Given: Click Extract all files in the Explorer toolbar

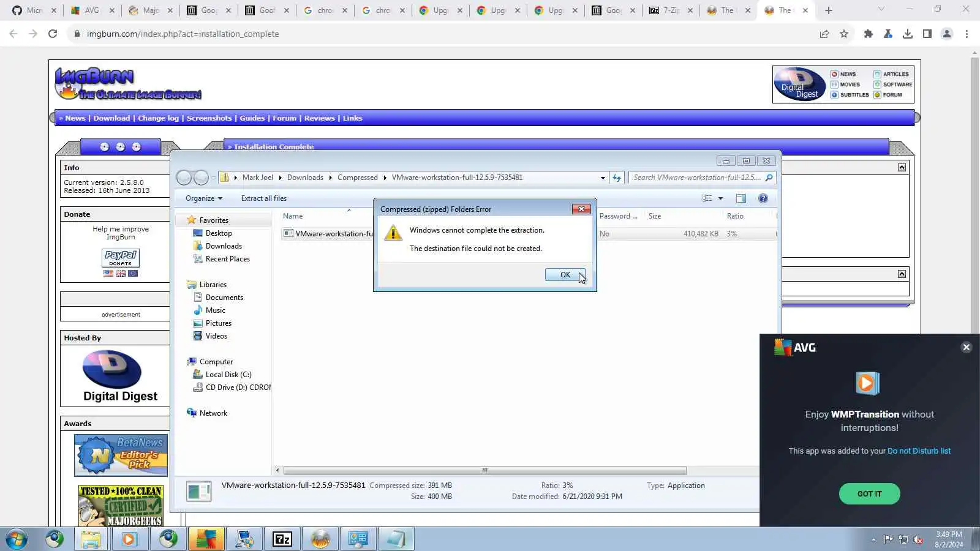Looking at the screenshot, I should tap(264, 198).
